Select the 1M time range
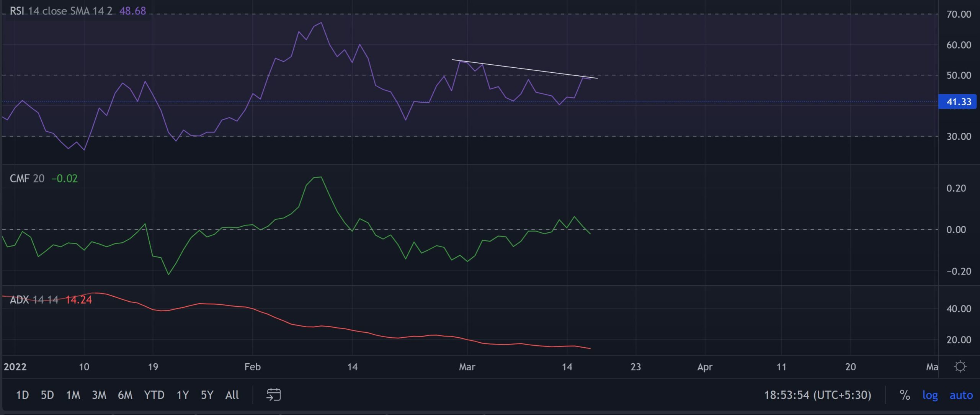This screenshot has height=415, width=980. coord(73,395)
